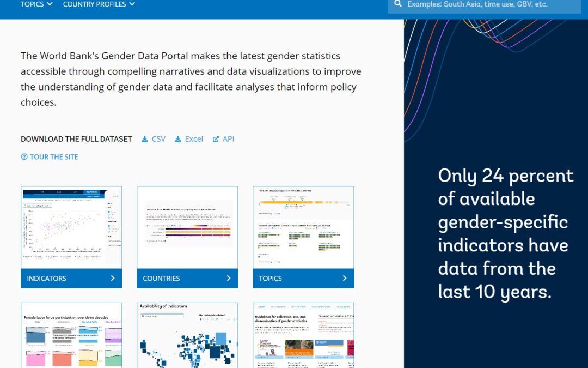The width and height of the screenshot is (588, 368).
Task: Click the TOPICS card label under thumbnail
Action: [x=270, y=278]
